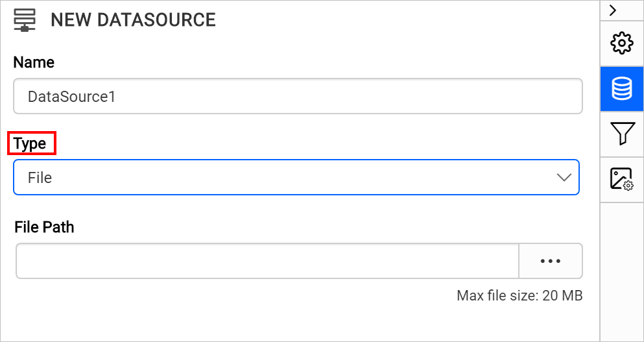This screenshot has width=644, height=342.
Task: Click the File Path label
Action: [x=44, y=227]
